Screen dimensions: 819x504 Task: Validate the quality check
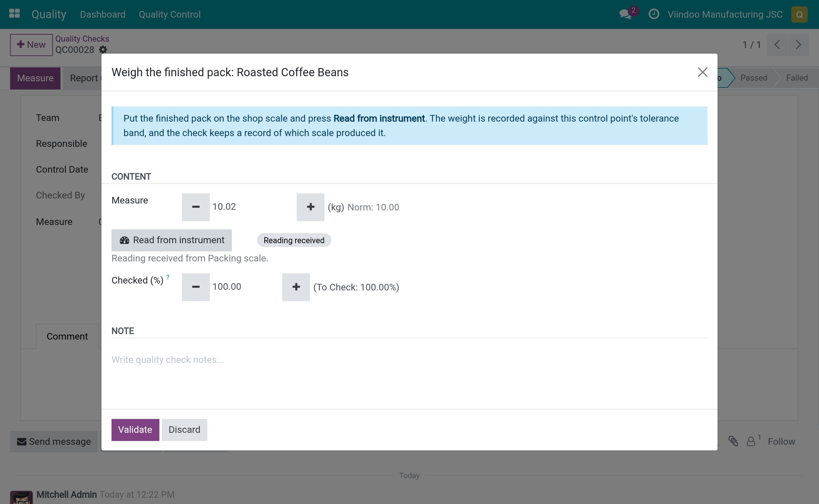[x=135, y=430]
